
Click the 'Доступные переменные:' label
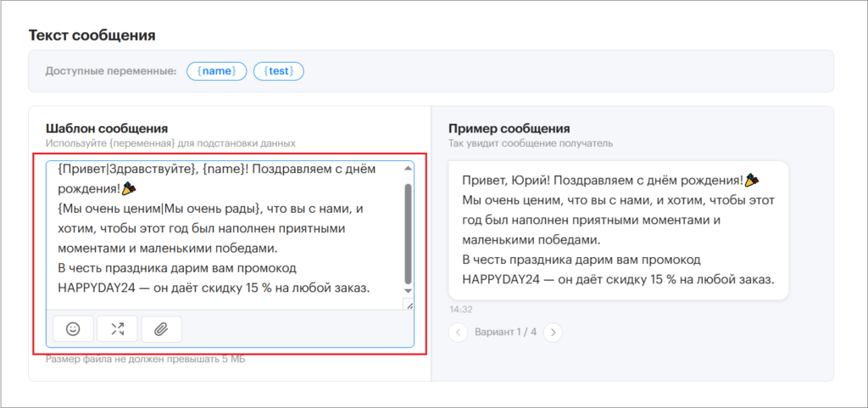(x=111, y=71)
